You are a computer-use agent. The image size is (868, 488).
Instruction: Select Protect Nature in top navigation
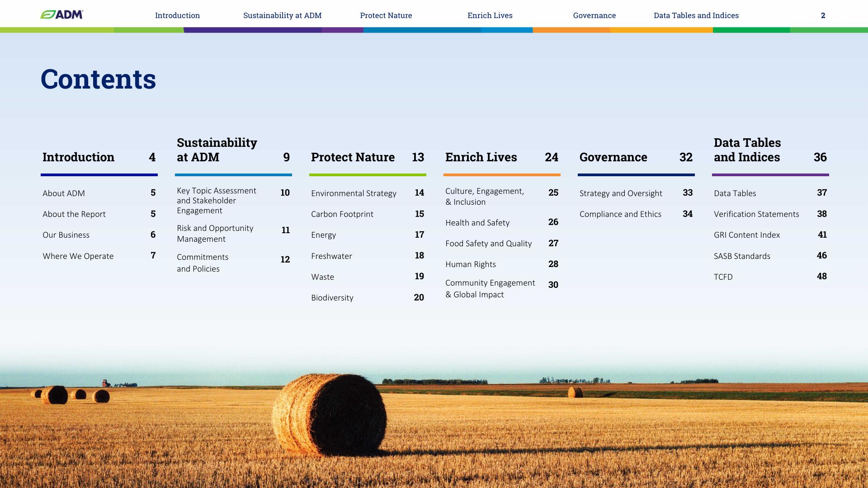pos(386,15)
